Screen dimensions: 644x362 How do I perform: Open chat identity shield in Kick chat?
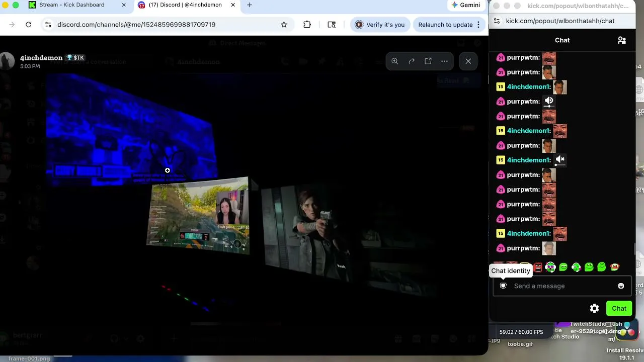[503, 286]
